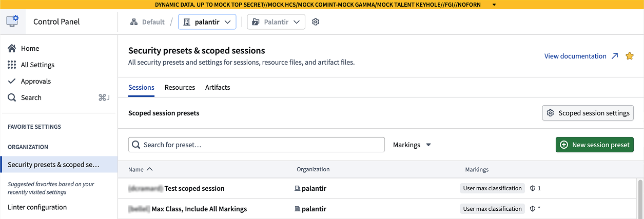644x219 pixels.
Task: Click the Control Panel monitor gear icon
Action: pyautogui.click(x=12, y=22)
